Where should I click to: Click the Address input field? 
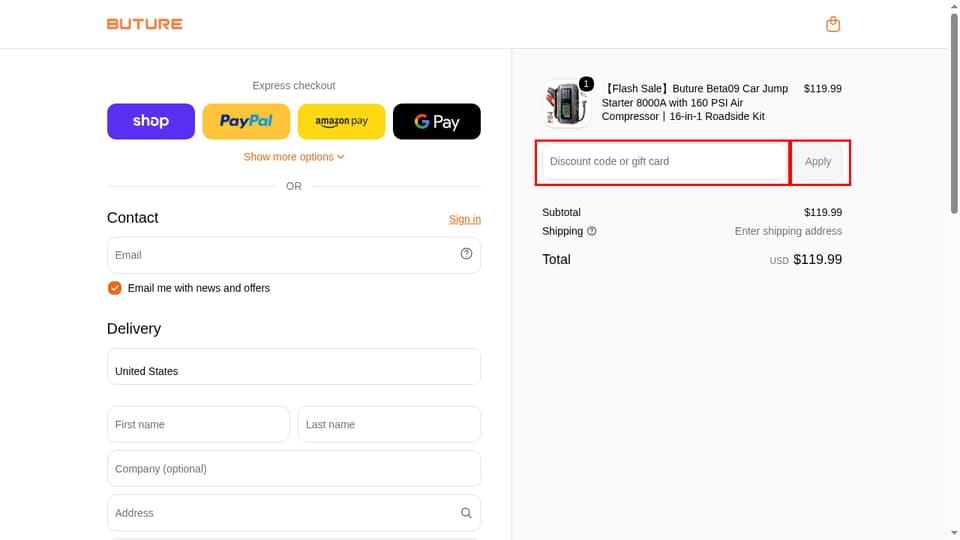coord(294,513)
